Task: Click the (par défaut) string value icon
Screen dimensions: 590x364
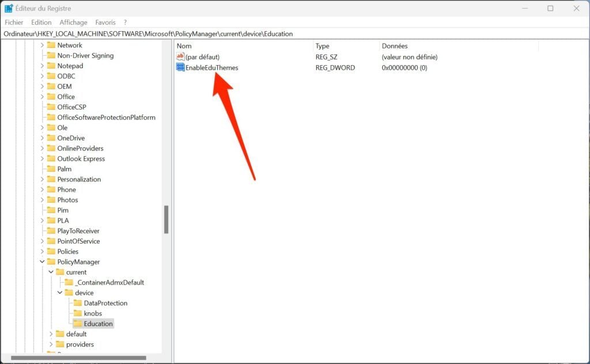Action: [x=180, y=57]
